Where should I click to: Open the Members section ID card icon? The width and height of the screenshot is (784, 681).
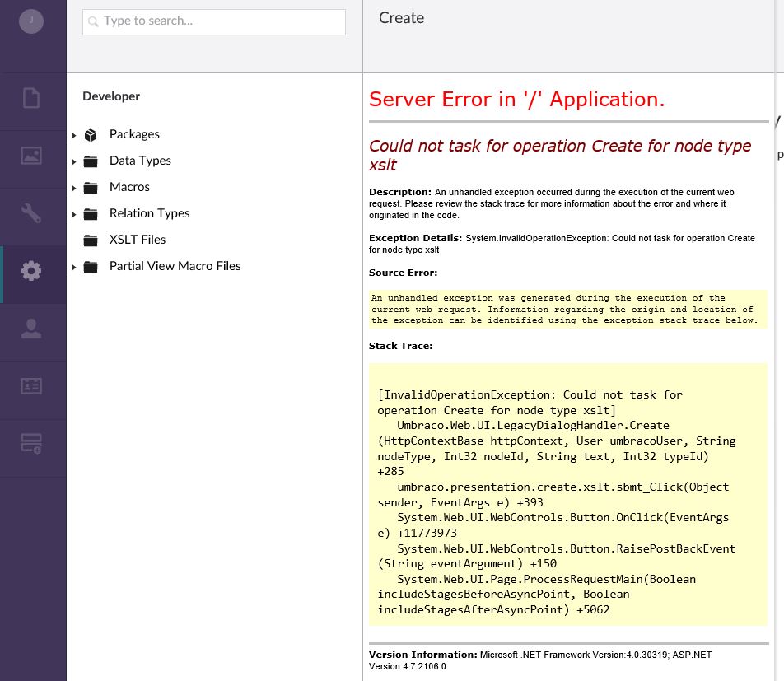pos(31,386)
